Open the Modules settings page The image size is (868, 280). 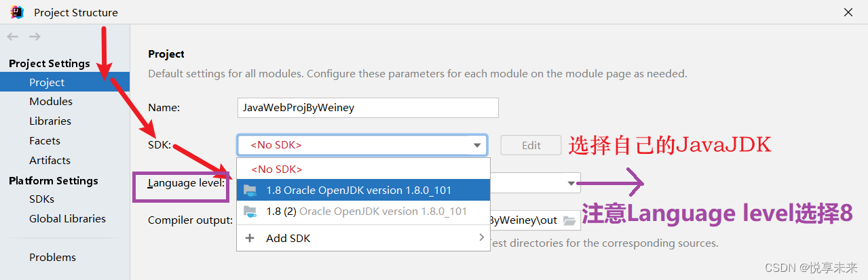point(51,101)
